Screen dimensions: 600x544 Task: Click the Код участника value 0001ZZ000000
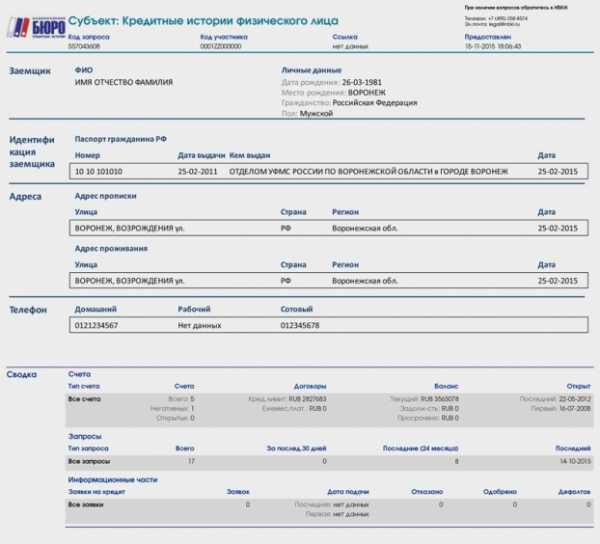[220, 46]
